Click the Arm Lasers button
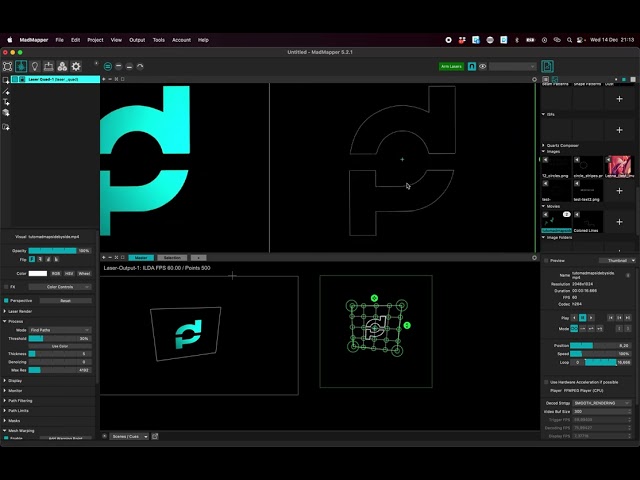This screenshot has height=480, width=640. [x=451, y=66]
